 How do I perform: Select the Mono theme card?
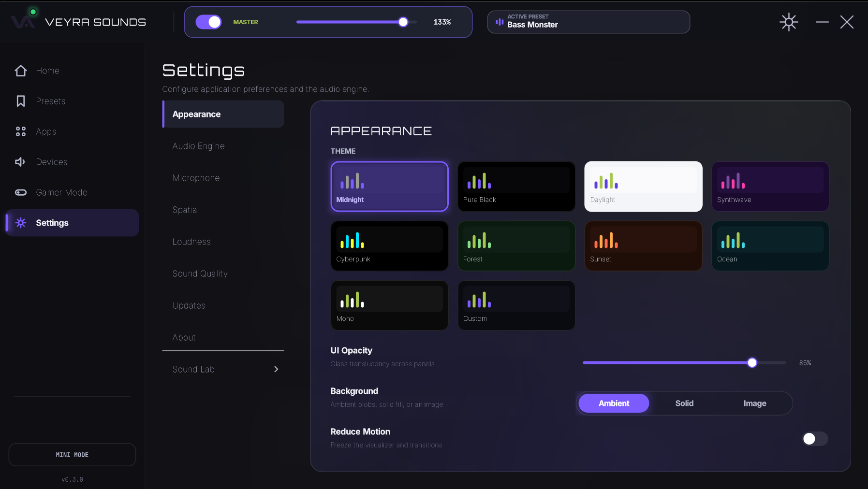point(389,305)
